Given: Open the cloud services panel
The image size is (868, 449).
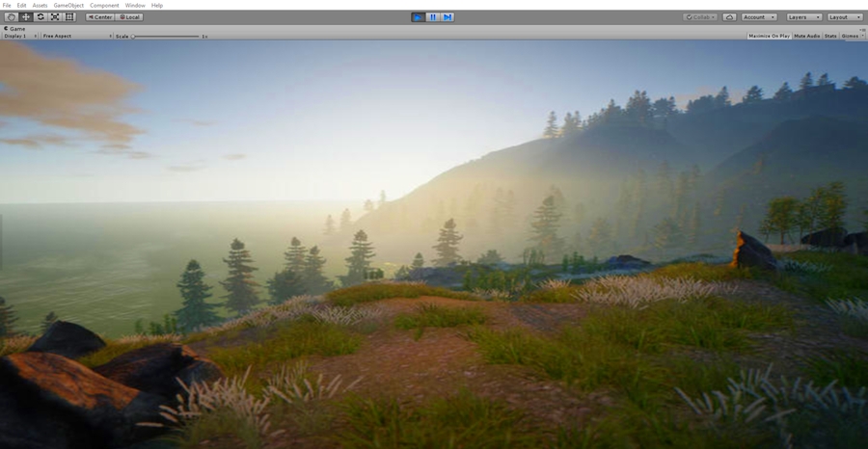Looking at the screenshot, I should 729,17.
